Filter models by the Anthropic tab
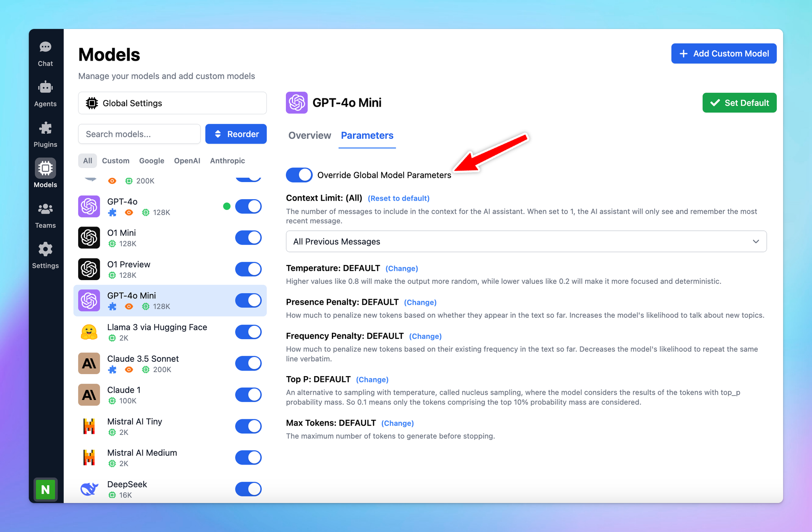This screenshot has height=532, width=812. coord(228,161)
